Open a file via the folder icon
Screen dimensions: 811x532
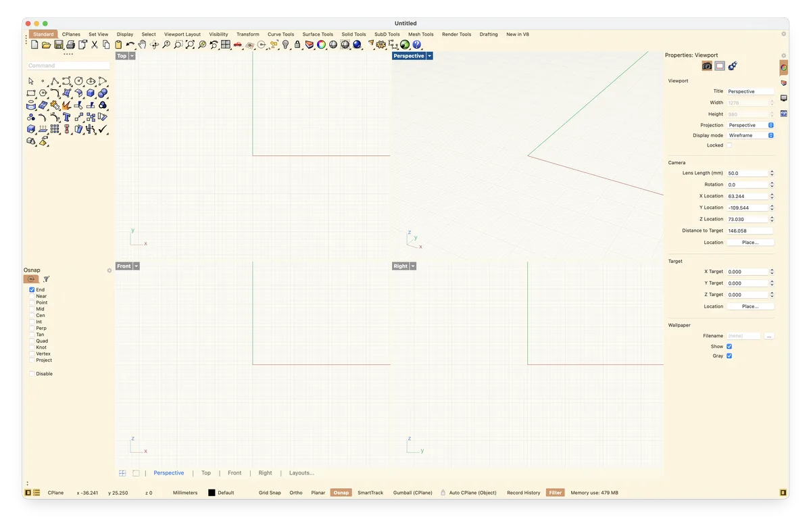tap(46, 45)
